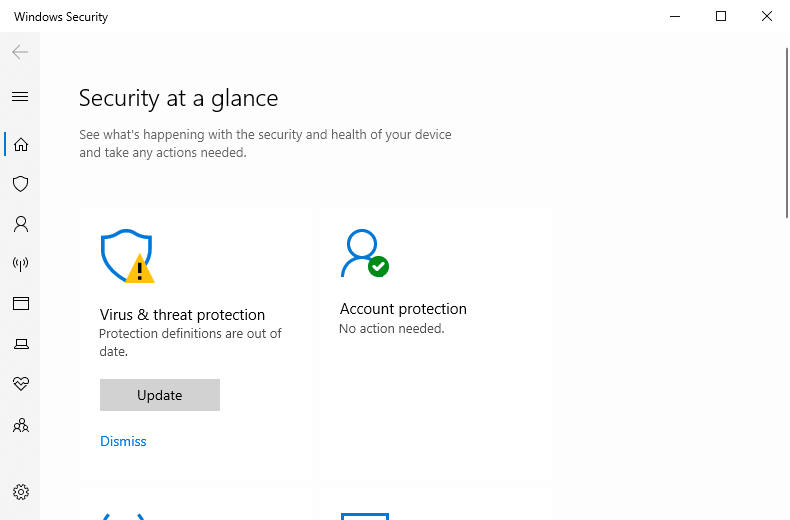Open Firewall & network protection antenna icon

click(21, 264)
